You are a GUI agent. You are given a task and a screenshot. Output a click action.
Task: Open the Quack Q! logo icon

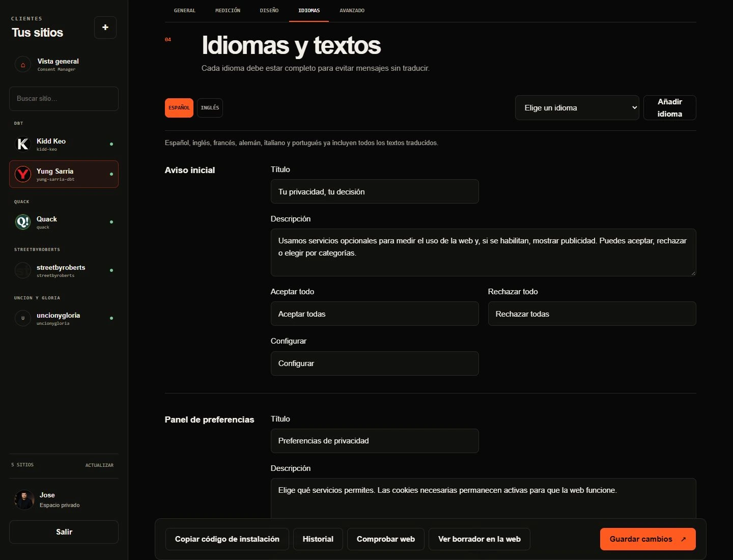pos(23,222)
